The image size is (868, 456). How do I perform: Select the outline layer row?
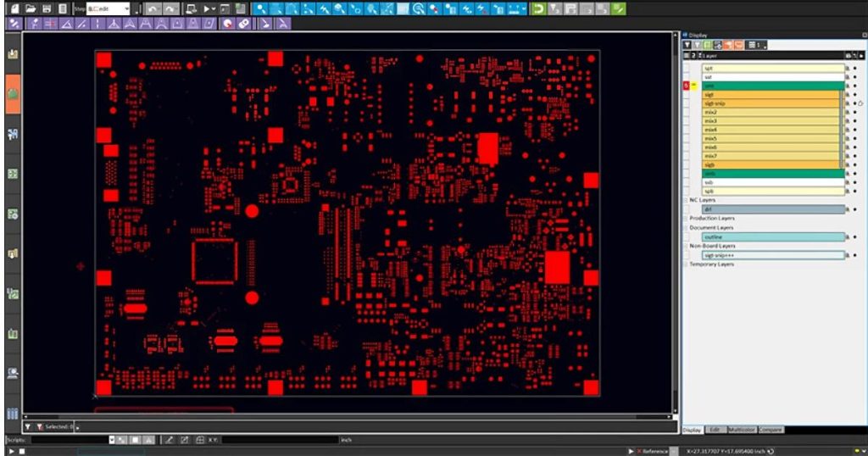tap(773, 236)
